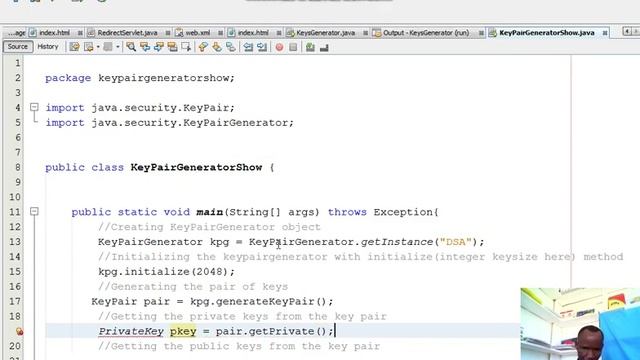Toggle Highlight Search icon
The image size is (640, 360).
pyautogui.click(x=172, y=47)
